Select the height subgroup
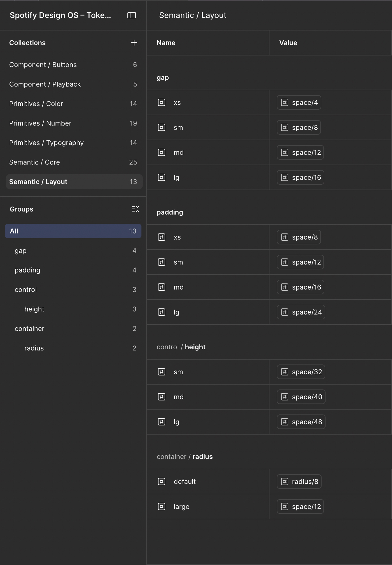This screenshot has width=392, height=565. tap(73, 309)
